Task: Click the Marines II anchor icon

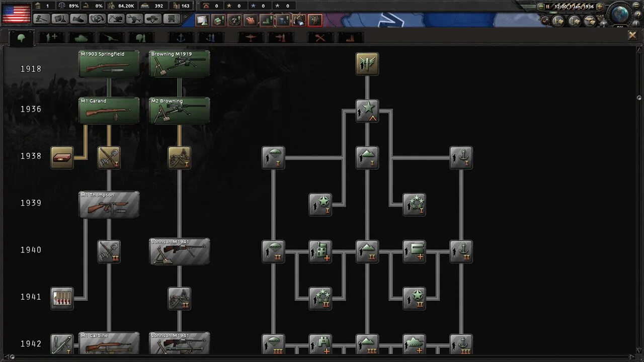Action: (461, 251)
